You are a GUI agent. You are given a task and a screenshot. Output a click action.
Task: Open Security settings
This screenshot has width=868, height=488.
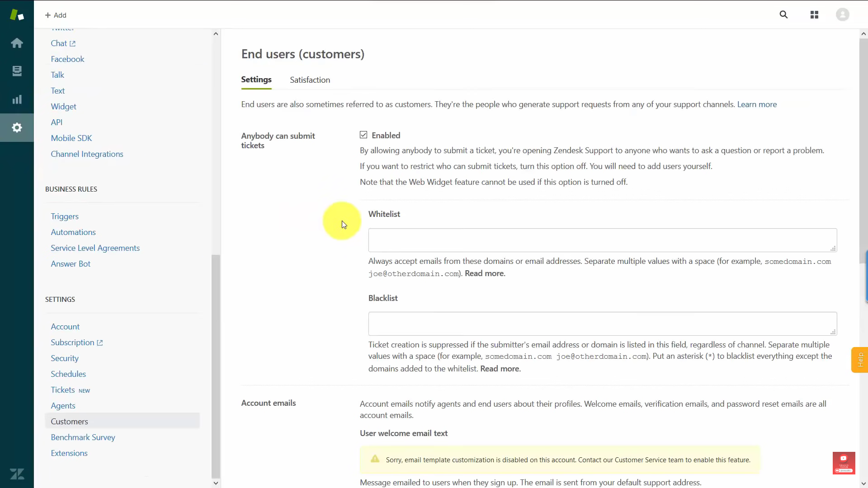click(65, 358)
